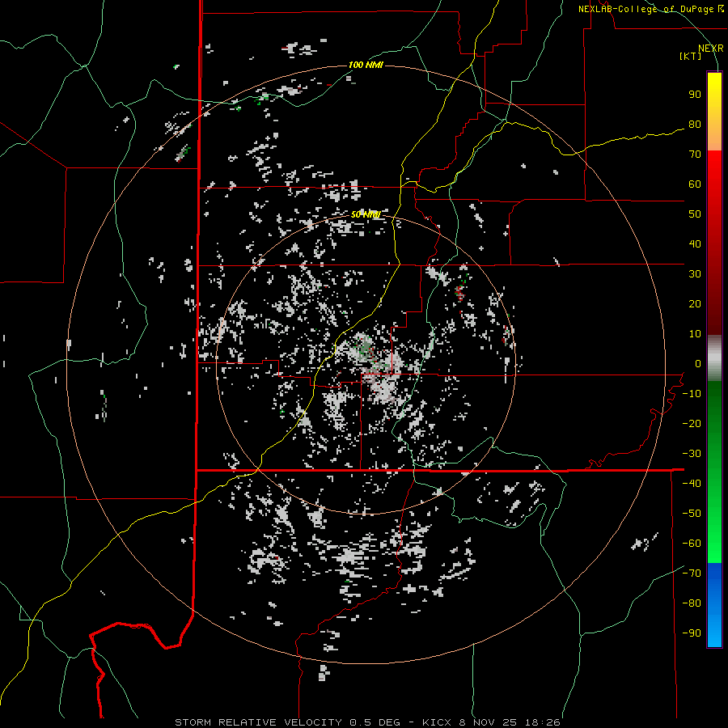This screenshot has width=728, height=728.
Task: Click the STORM RELATIVE VELOCITY caption text
Action: [258, 722]
